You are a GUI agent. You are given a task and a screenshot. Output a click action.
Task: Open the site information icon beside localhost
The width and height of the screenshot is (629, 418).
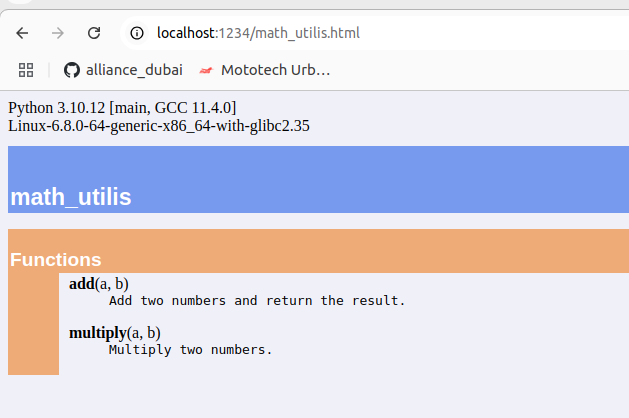(x=137, y=33)
